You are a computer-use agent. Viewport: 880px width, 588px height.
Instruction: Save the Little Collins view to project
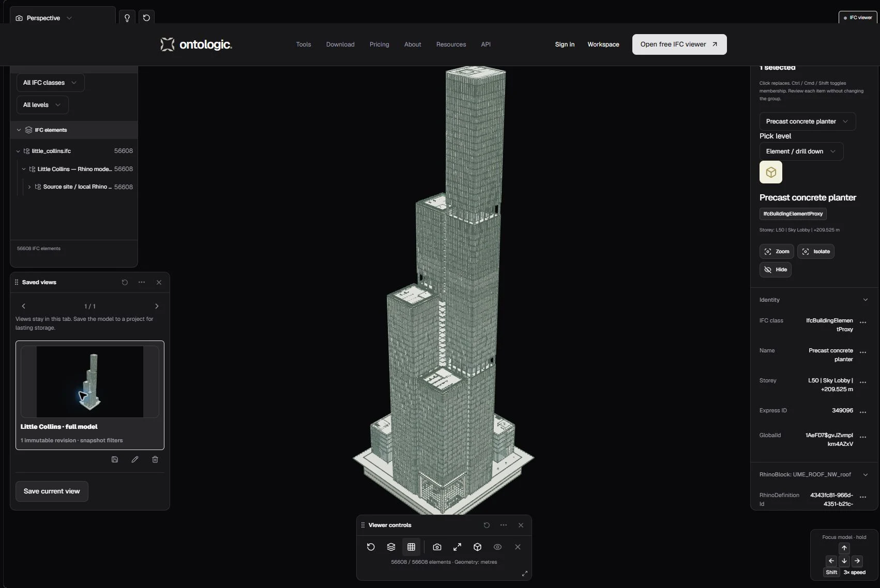pos(115,459)
